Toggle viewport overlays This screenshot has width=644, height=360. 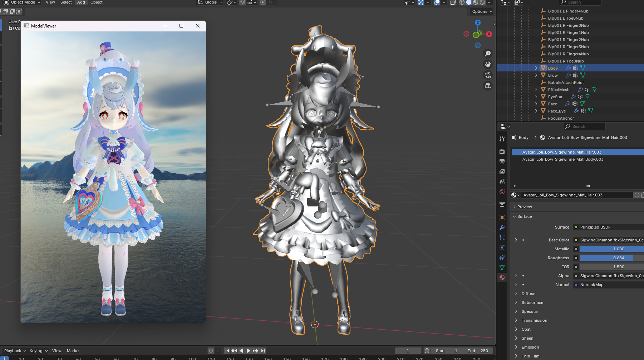click(437, 2)
